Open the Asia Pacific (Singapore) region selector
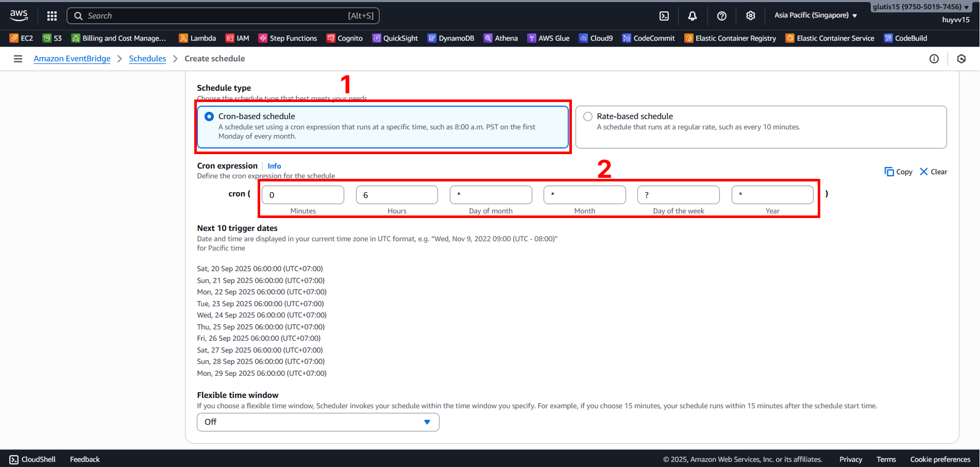980x467 pixels. (815, 15)
